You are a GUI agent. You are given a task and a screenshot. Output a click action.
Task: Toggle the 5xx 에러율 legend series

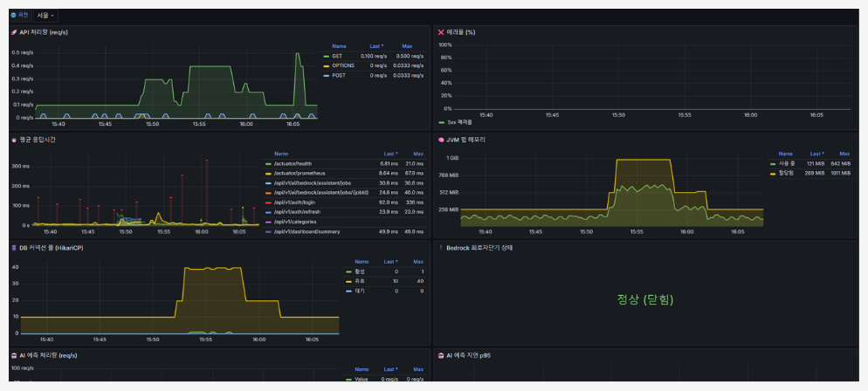tap(459, 123)
